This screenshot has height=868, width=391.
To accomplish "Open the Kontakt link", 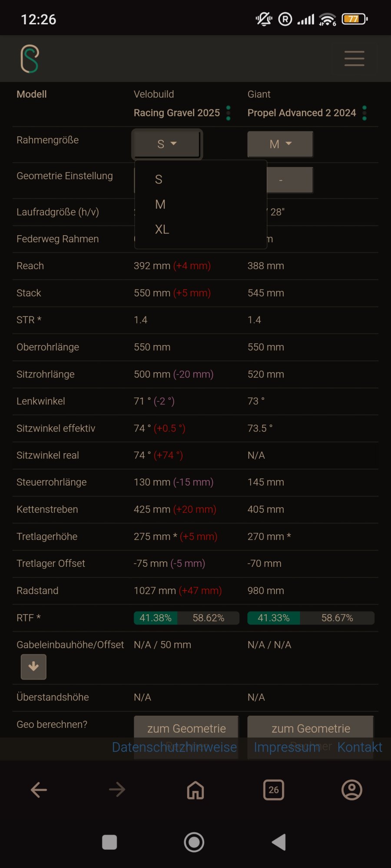I will pyautogui.click(x=360, y=747).
